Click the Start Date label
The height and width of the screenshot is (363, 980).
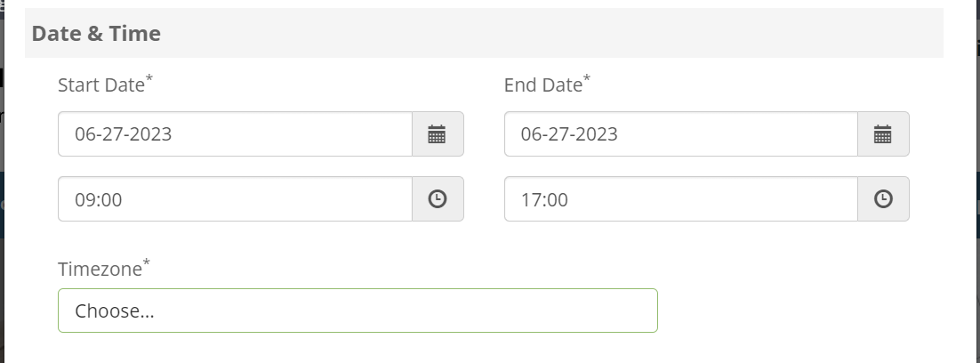100,85
